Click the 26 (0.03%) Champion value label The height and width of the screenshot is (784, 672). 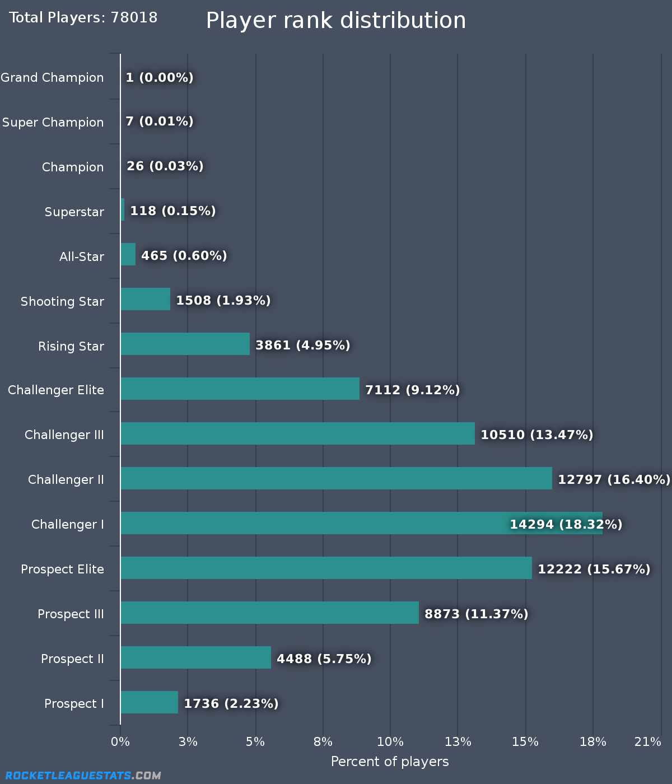pyautogui.click(x=165, y=166)
